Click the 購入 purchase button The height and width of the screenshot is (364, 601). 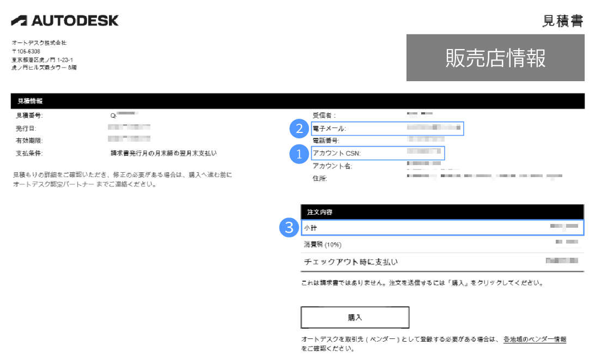[x=355, y=317]
